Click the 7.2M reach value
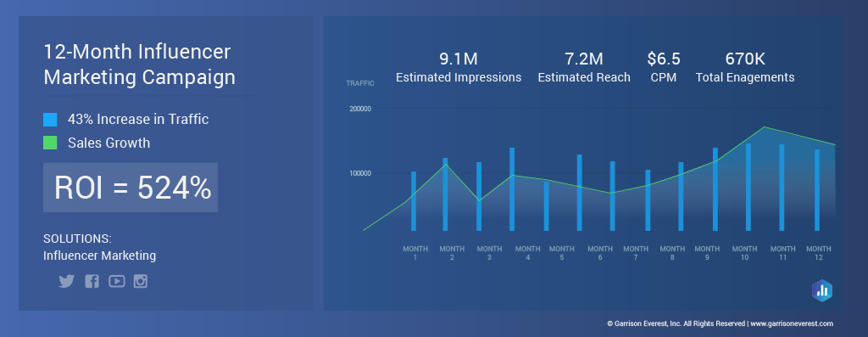 pos(584,59)
